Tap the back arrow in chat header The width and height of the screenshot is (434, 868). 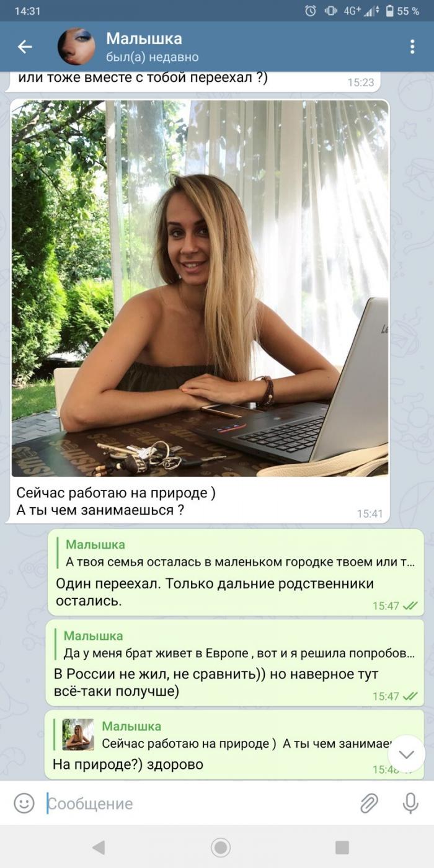click(25, 46)
